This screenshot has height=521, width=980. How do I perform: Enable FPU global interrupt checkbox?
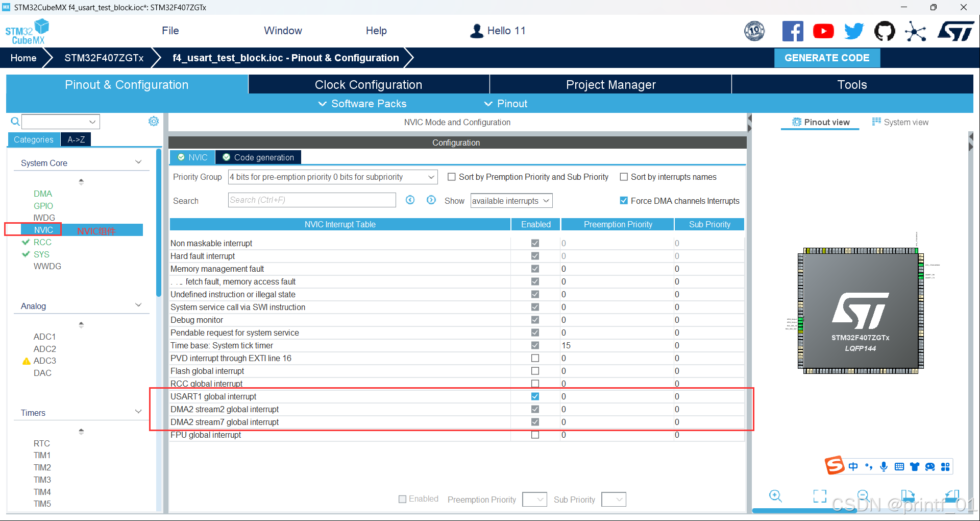coord(535,435)
